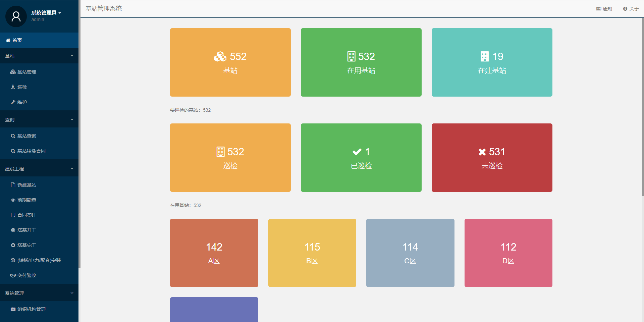This screenshot has height=322, width=644.
Task: Click the red 未巡检 531 tile
Action: coord(492,158)
